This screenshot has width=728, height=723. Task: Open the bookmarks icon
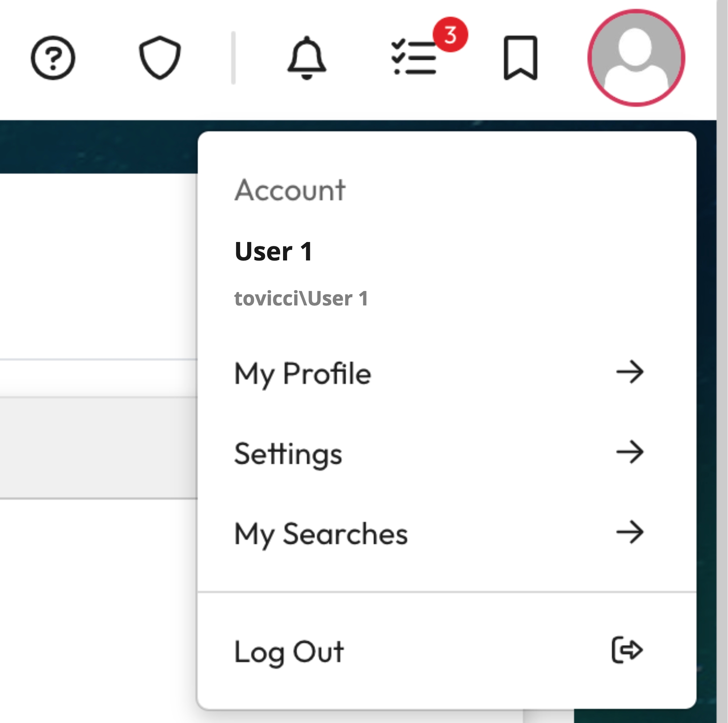click(520, 58)
